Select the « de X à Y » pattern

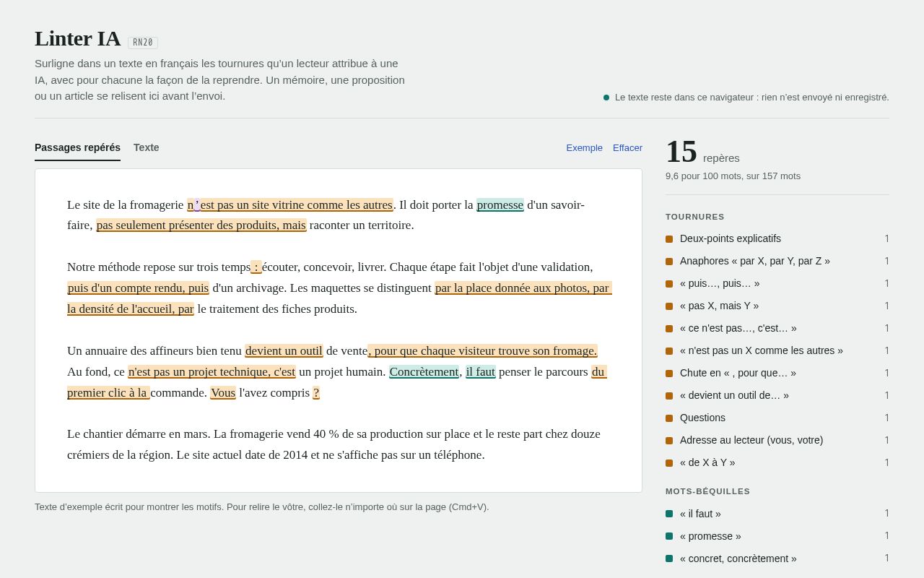pos(777,463)
